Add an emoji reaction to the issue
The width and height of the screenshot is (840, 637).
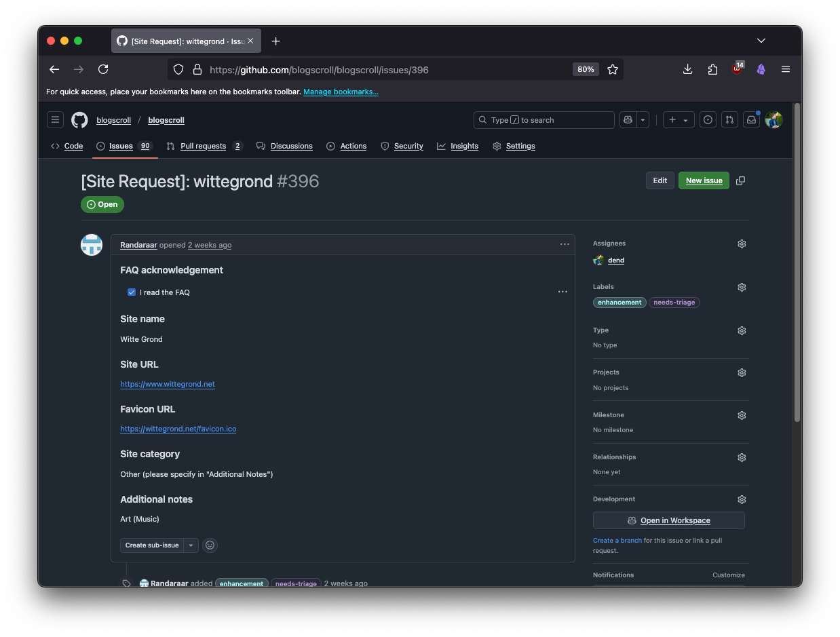point(210,545)
